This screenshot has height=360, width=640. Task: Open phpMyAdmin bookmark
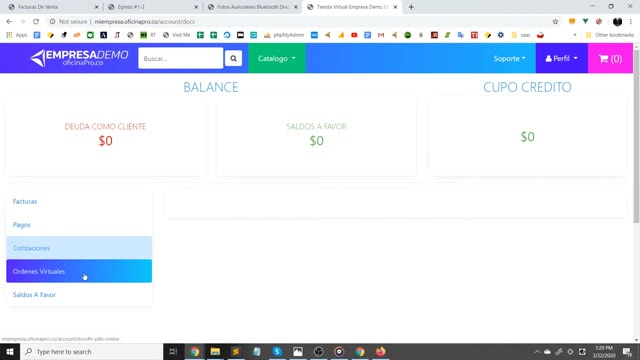pos(284,35)
